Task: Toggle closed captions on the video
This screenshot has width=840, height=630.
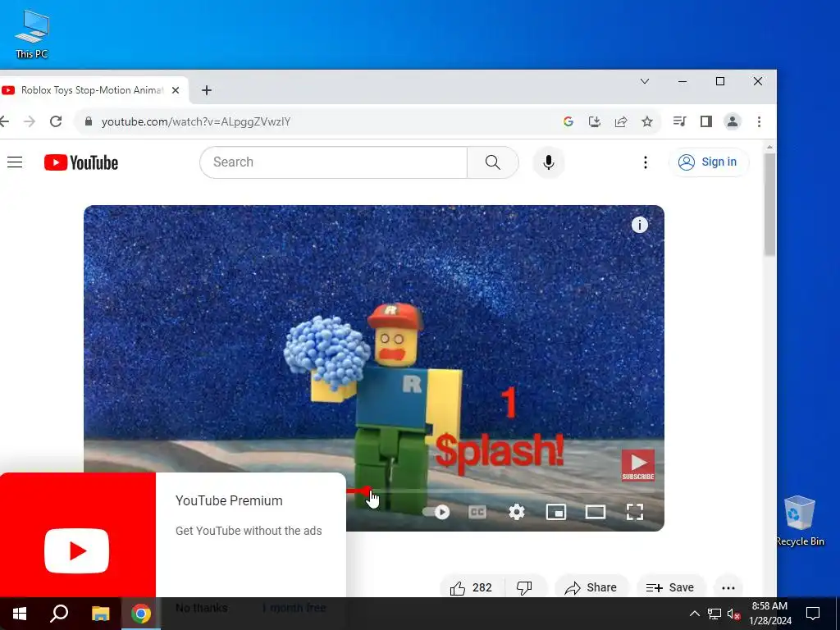Action: 477,512
